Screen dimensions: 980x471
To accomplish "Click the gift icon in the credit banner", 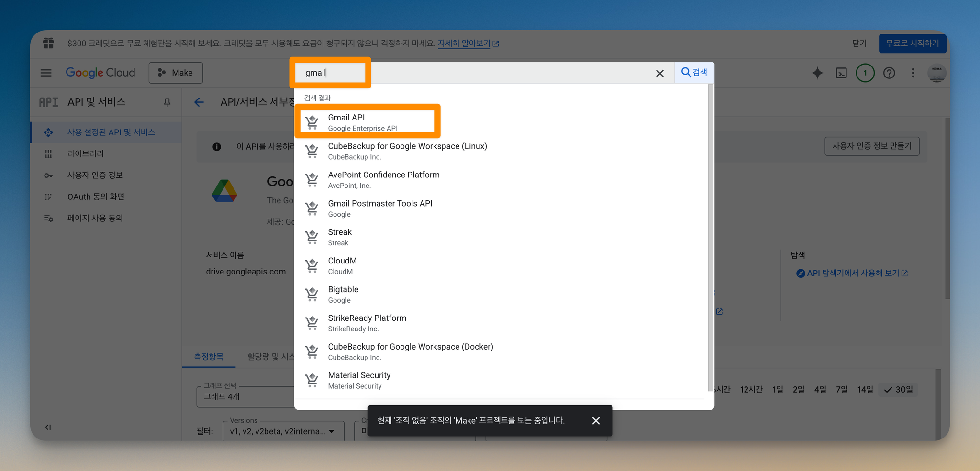I will tap(48, 43).
